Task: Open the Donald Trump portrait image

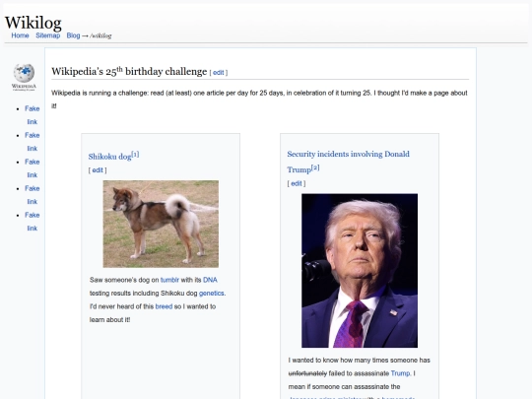Action: click(360, 270)
